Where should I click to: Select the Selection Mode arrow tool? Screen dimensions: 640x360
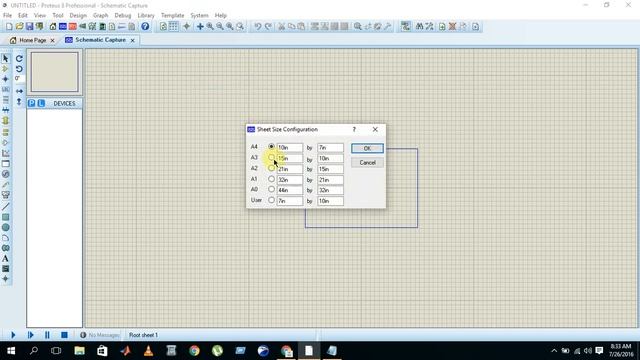click(x=5, y=59)
